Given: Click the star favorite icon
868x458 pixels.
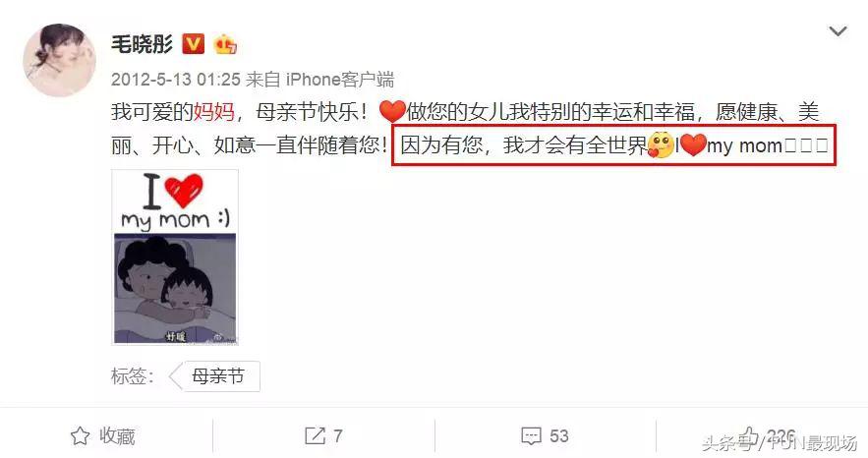Looking at the screenshot, I should 81,435.
